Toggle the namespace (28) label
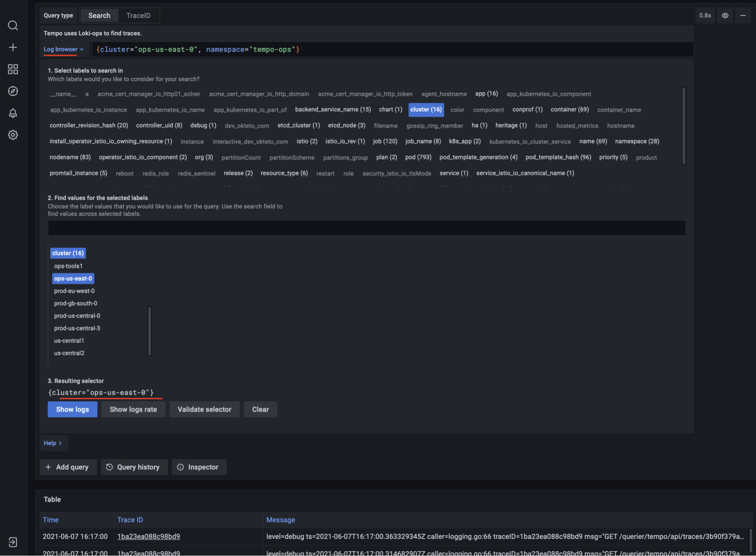Image resolution: width=756 pixels, height=556 pixels. [x=637, y=141]
